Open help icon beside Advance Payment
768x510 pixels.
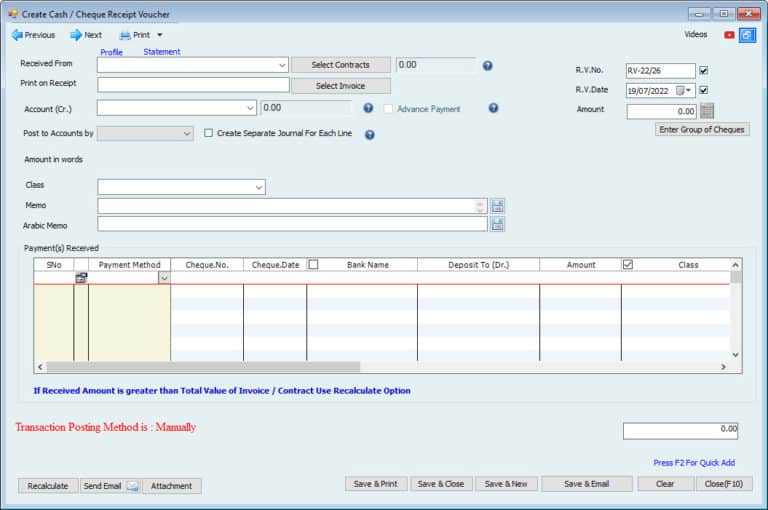click(x=493, y=108)
